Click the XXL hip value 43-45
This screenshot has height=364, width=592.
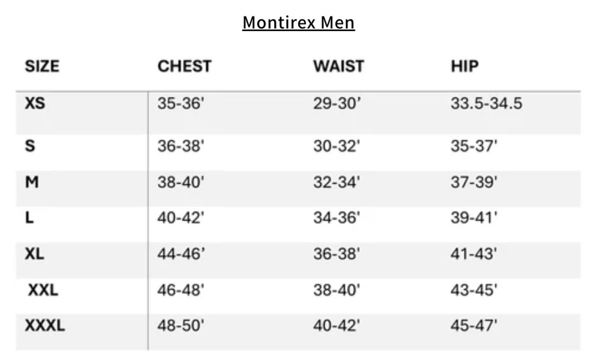coord(474,291)
